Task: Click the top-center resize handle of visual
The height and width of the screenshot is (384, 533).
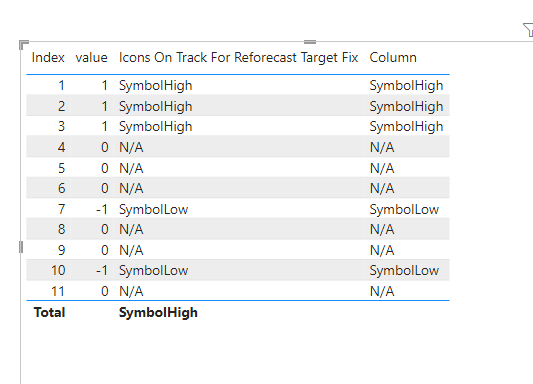Action: point(310,42)
